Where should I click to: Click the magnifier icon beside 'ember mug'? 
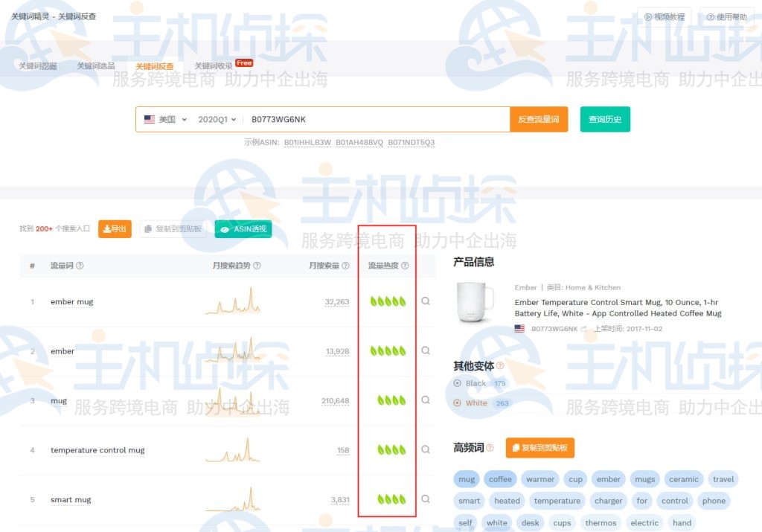click(x=425, y=301)
